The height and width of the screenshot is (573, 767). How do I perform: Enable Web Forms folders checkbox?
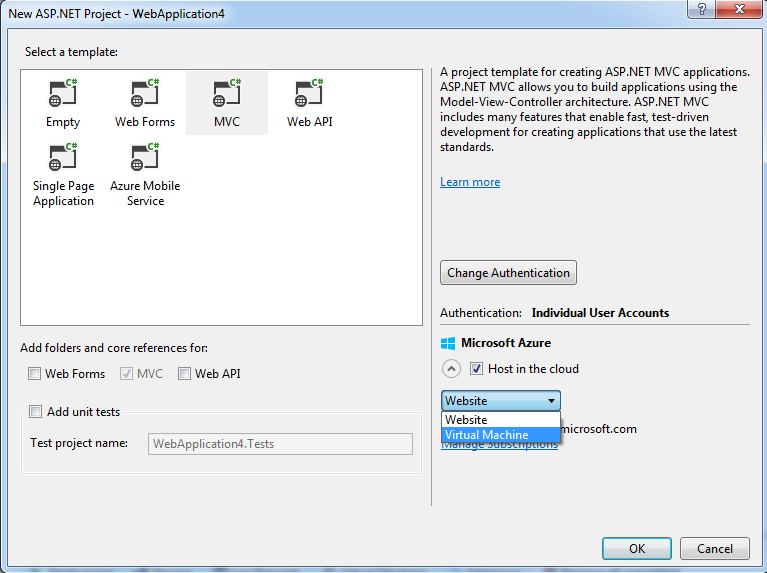click(x=34, y=374)
